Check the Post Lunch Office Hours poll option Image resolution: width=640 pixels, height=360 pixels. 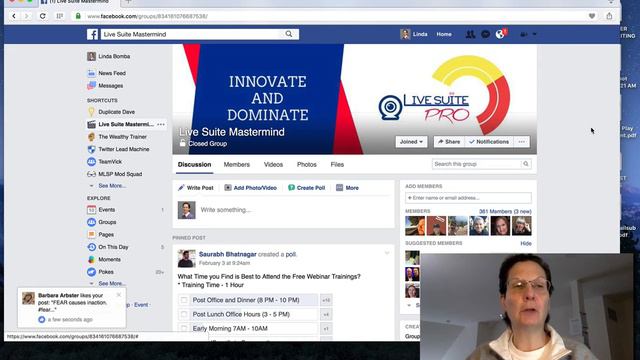184,314
